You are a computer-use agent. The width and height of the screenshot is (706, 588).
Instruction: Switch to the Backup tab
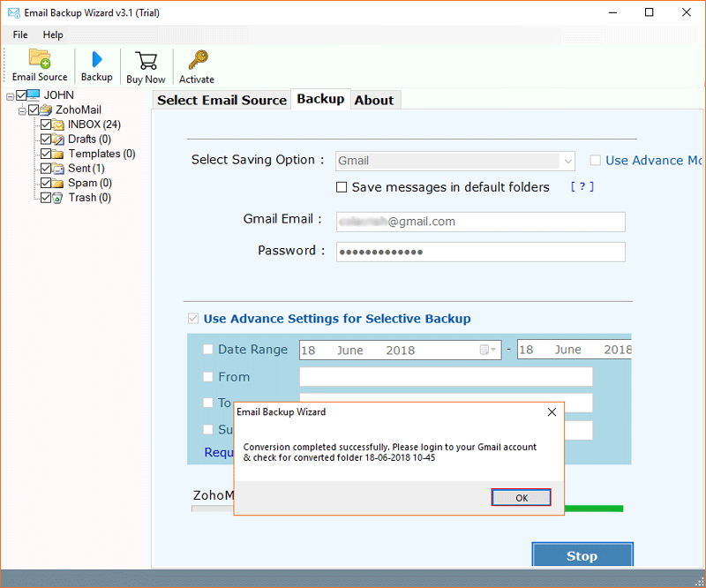[320, 99]
